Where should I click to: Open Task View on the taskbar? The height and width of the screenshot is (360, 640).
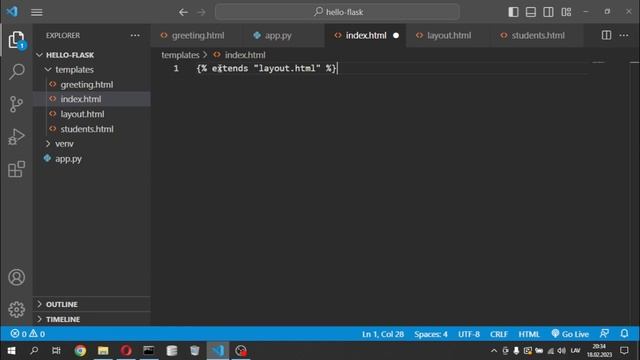56,351
